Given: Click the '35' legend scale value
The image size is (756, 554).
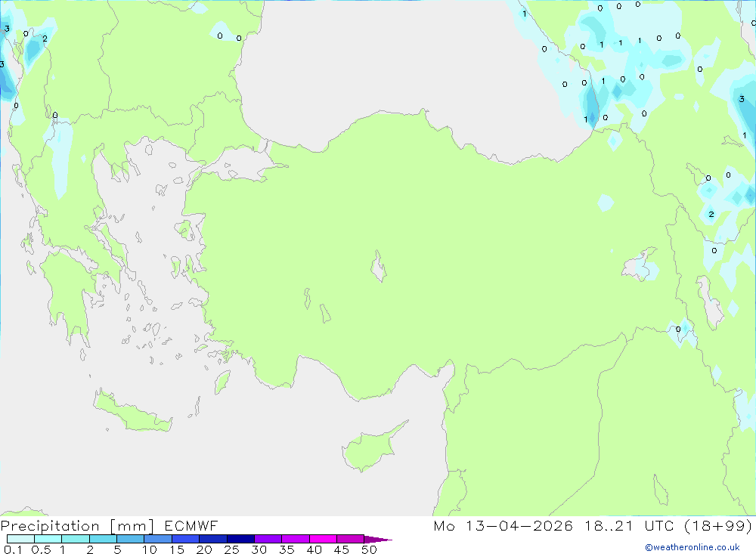Looking at the screenshot, I should point(287,549).
